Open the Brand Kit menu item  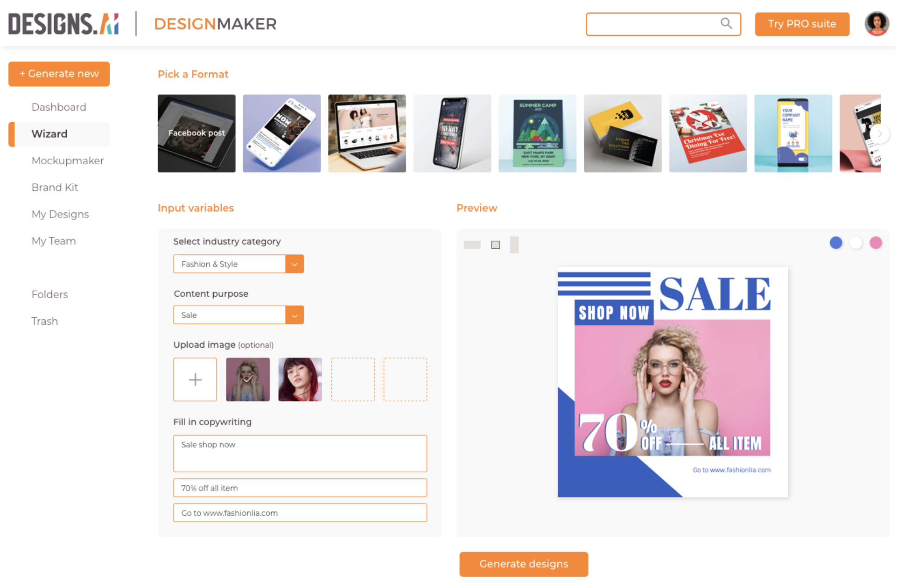(x=55, y=188)
